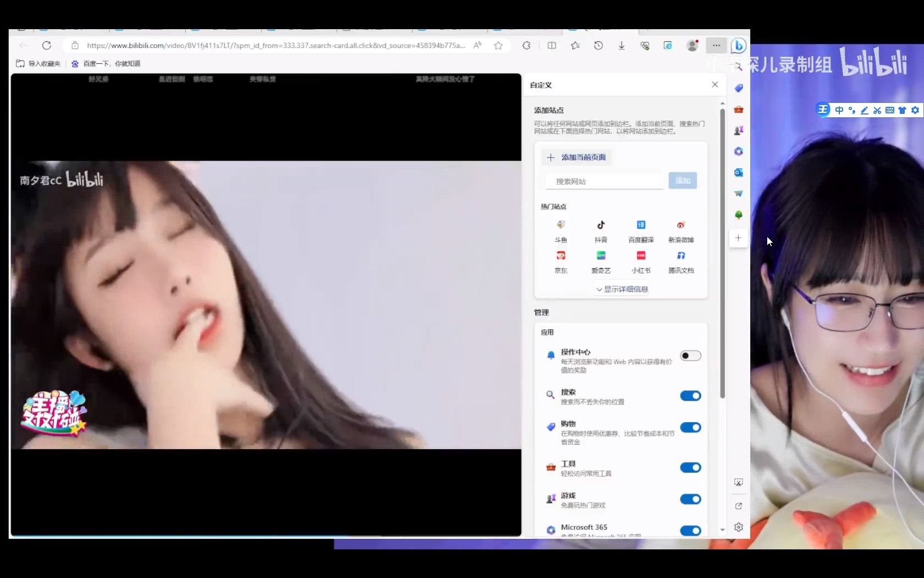Click IME toolbar 中 language switch
The height and width of the screenshot is (578, 924).
point(839,110)
